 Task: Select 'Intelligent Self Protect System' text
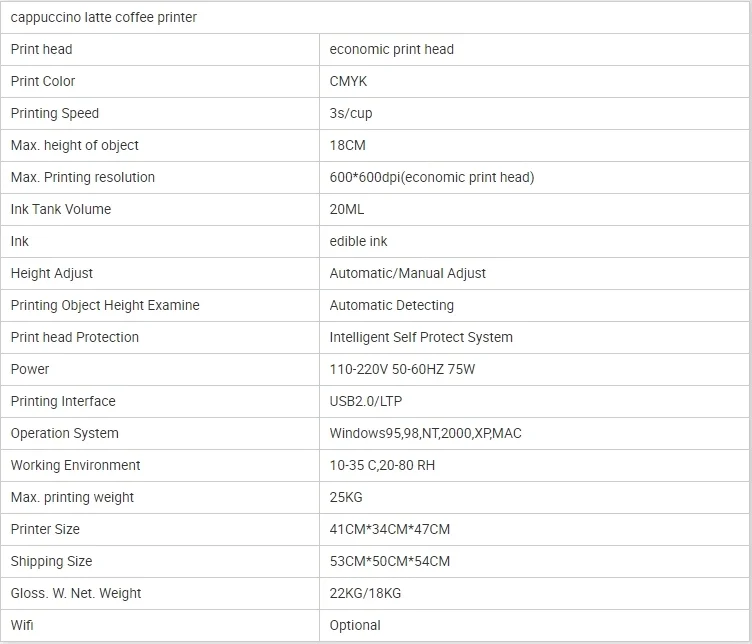tap(421, 337)
